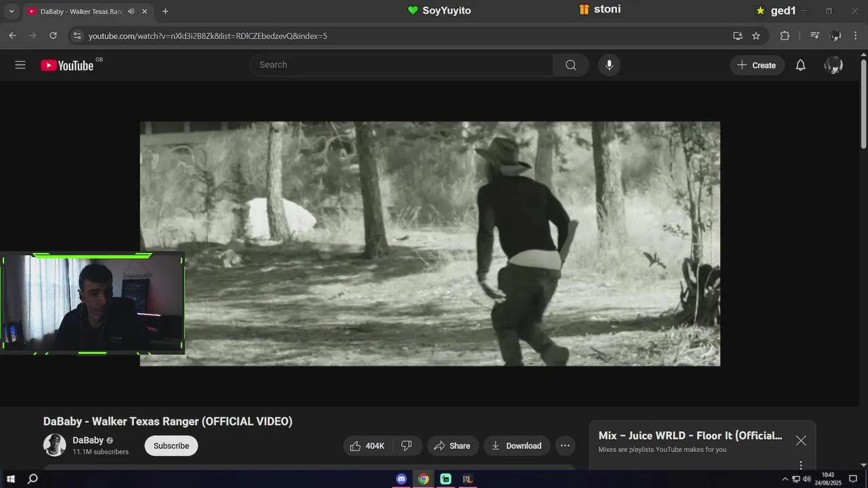Open Discord from the taskbar
Screen dimensions: 868x488
tap(401, 479)
